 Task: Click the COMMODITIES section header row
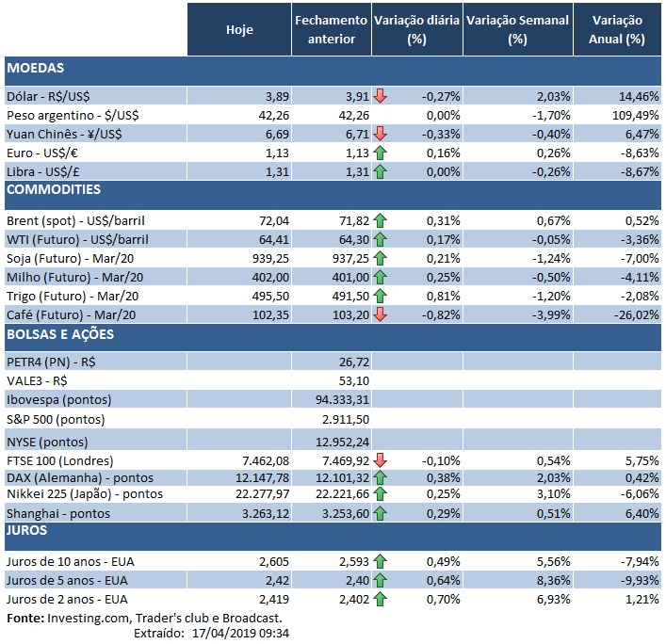(x=332, y=189)
